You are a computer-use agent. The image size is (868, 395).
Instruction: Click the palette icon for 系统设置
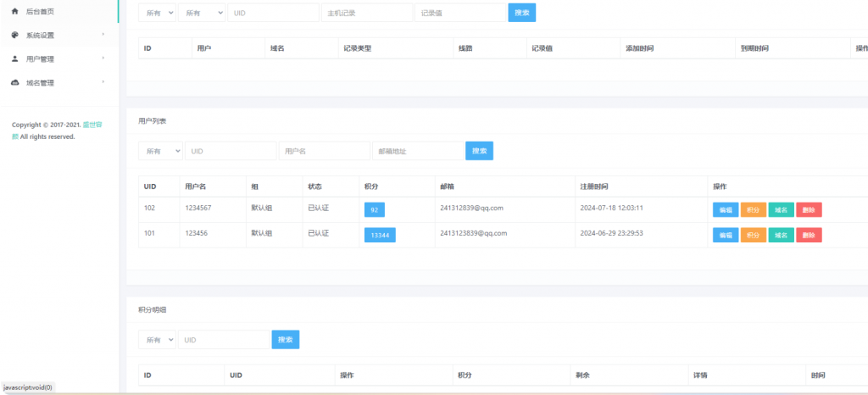(15, 36)
